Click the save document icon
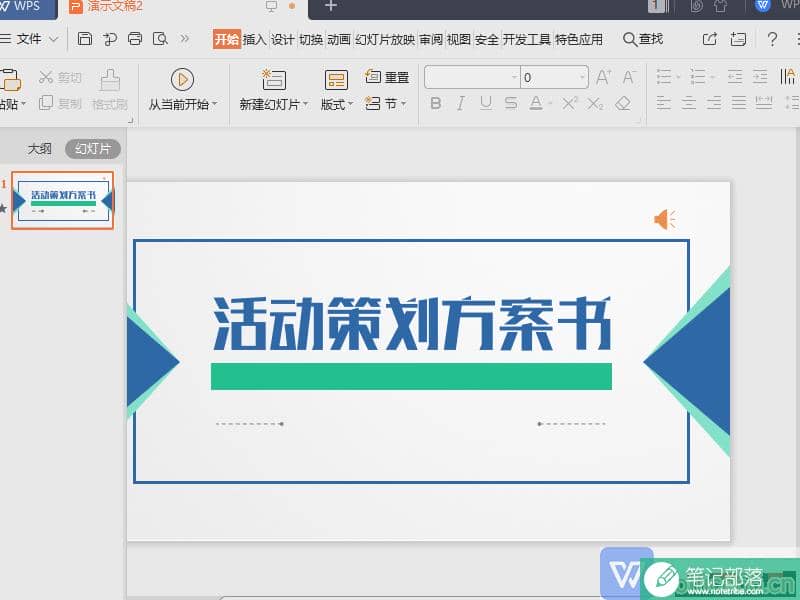This screenshot has height=600, width=800. pos(85,39)
